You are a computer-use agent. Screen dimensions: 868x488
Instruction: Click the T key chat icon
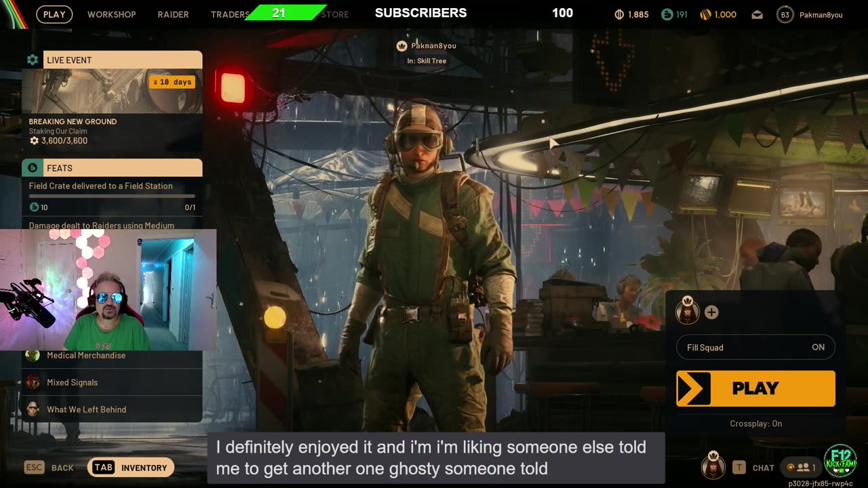739,467
